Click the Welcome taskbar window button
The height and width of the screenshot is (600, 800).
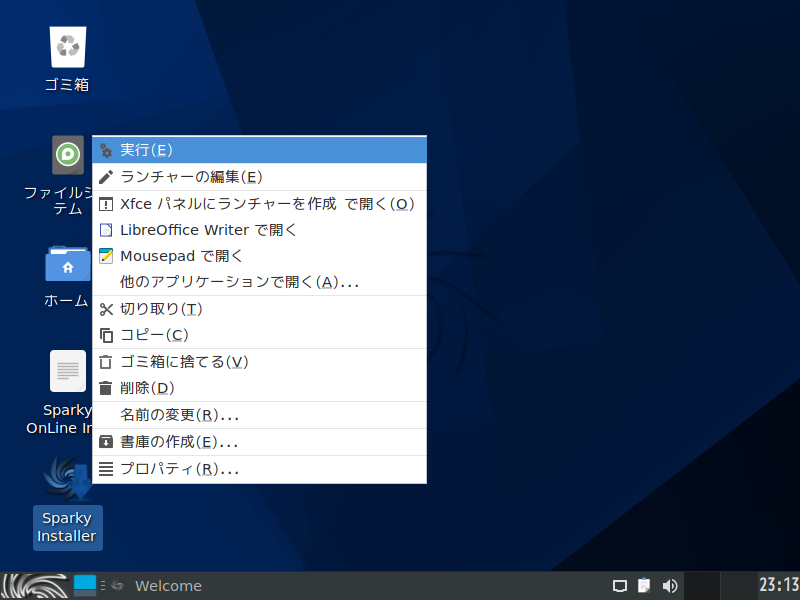(158, 586)
